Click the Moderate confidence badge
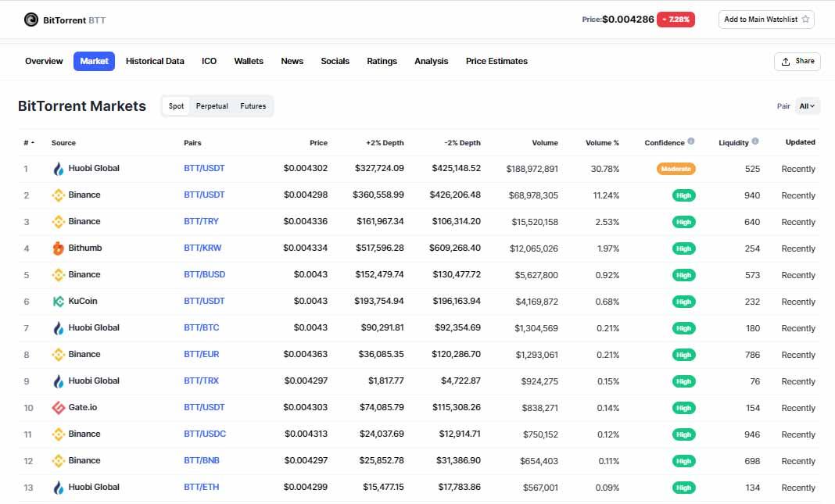The image size is (835, 504). (676, 169)
